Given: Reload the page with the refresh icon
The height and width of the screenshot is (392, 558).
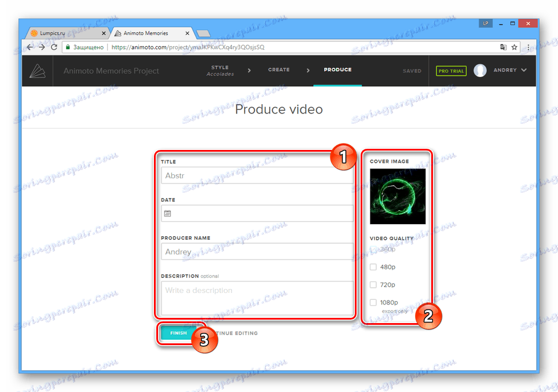Looking at the screenshot, I should [54, 47].
